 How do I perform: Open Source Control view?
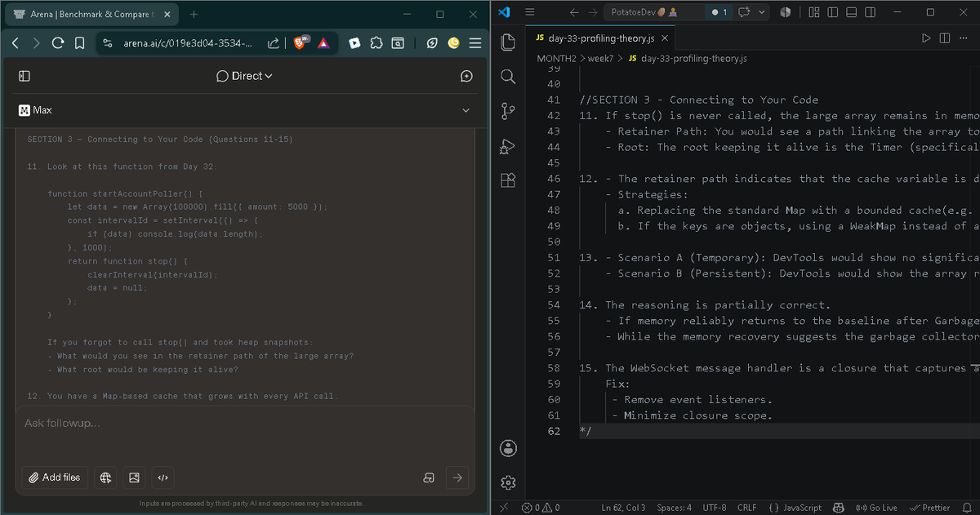click(507, 111)
